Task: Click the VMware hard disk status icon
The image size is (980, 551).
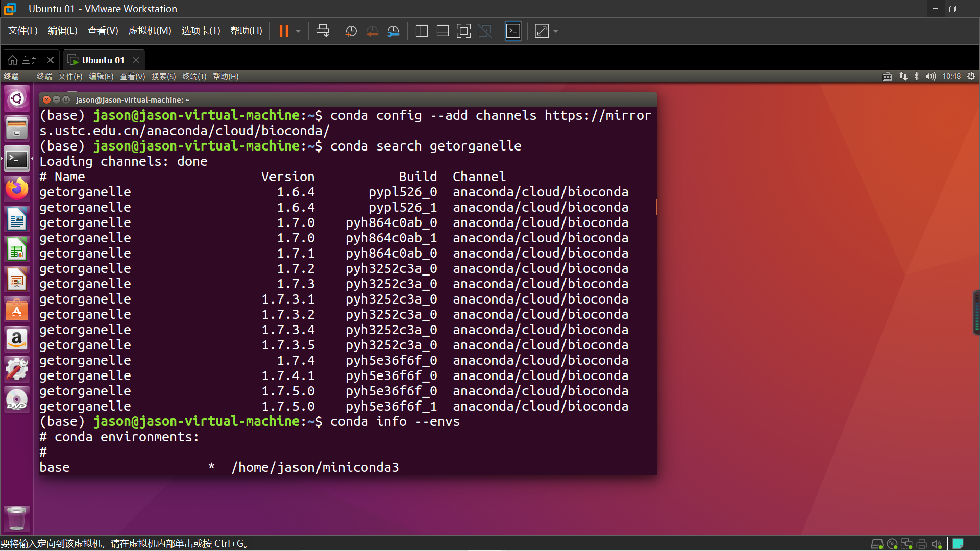Action: [x=877, y=544]
